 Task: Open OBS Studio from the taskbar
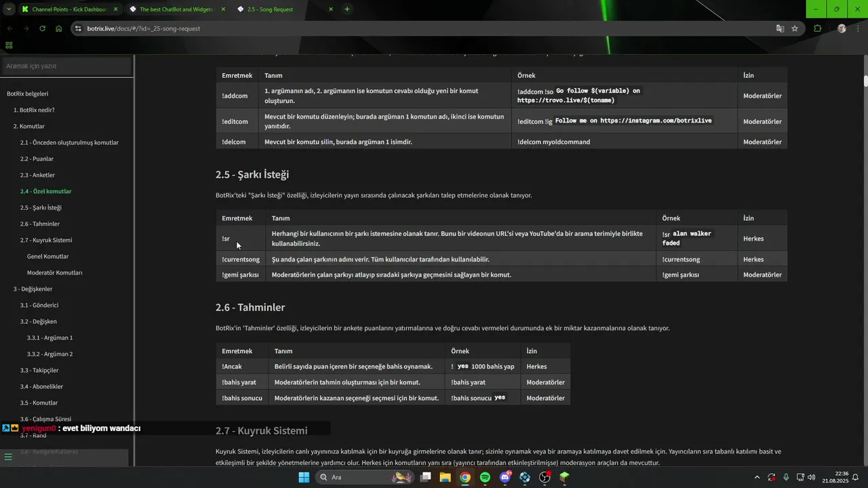coord(545,477)
